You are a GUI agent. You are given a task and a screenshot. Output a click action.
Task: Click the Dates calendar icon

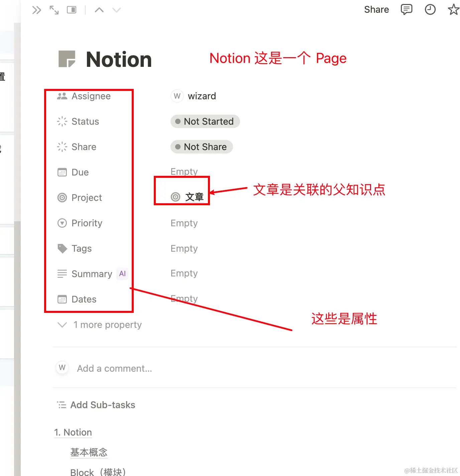click(62, 299)
